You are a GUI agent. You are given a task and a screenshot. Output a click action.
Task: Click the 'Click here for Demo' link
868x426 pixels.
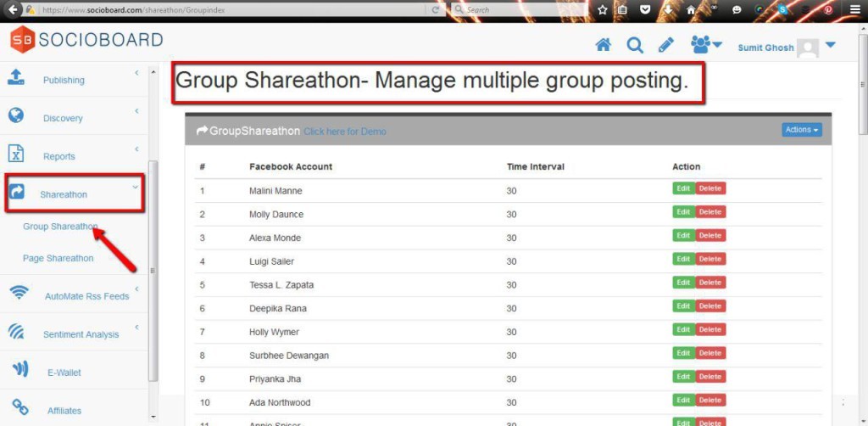click(x=345, y=132)
